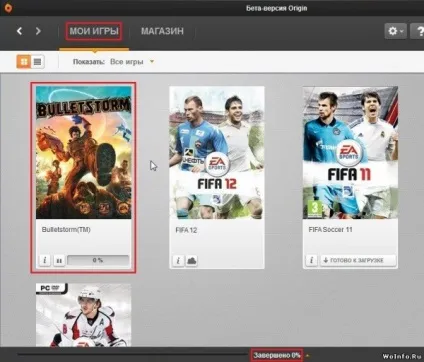Image resolution: width=424 pixels, height=362 pixels.
Task: Switch to list view of games
Action: pyautogui.click(x=38, y=62)
